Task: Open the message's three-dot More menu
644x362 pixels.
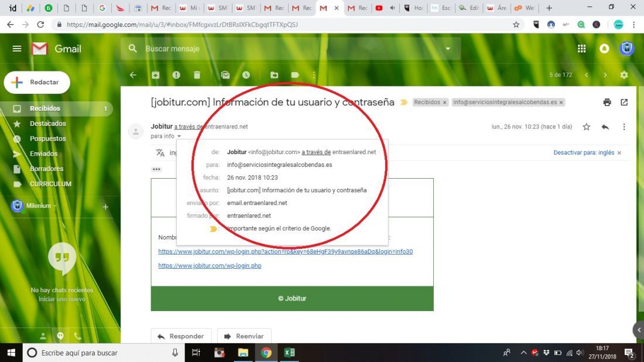Action: pos(624,127)
